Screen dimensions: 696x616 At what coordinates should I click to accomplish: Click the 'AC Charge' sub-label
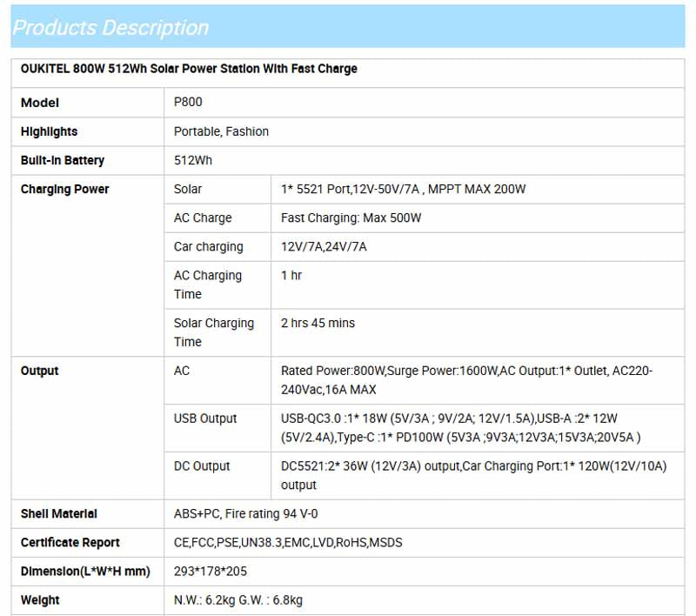click(x=203, y=218)
